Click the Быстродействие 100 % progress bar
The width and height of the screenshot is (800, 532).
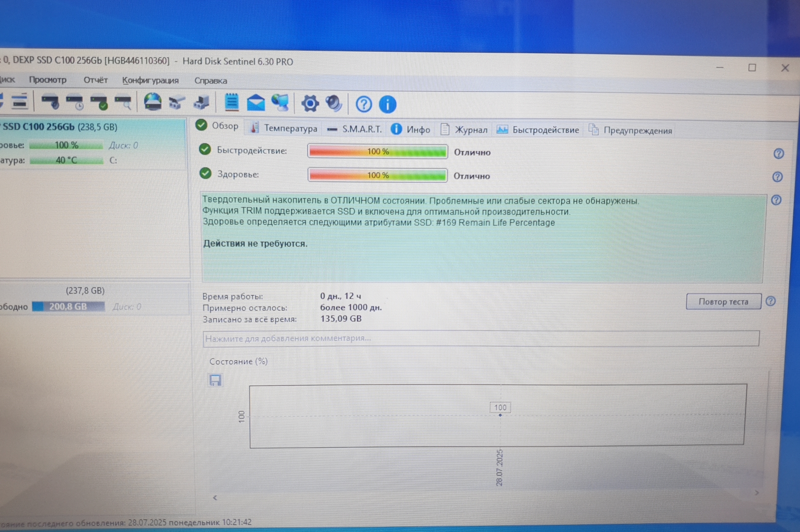click(378, 151)
